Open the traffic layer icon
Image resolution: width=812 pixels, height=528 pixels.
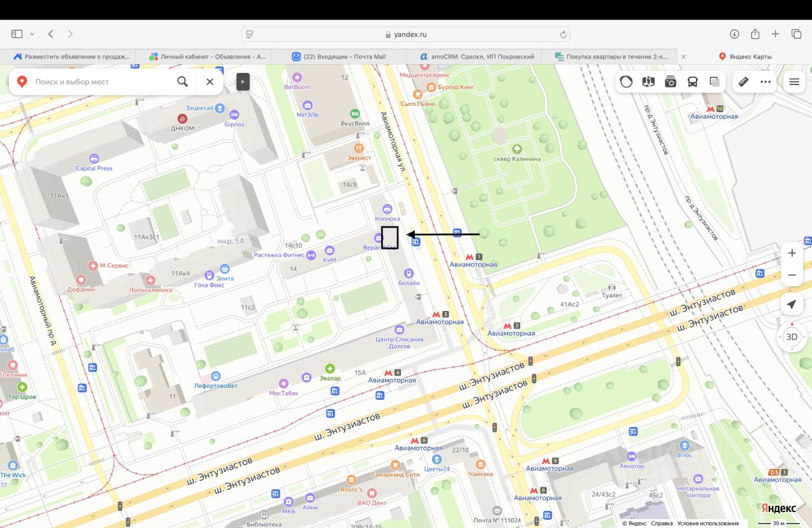click(626, 82)
